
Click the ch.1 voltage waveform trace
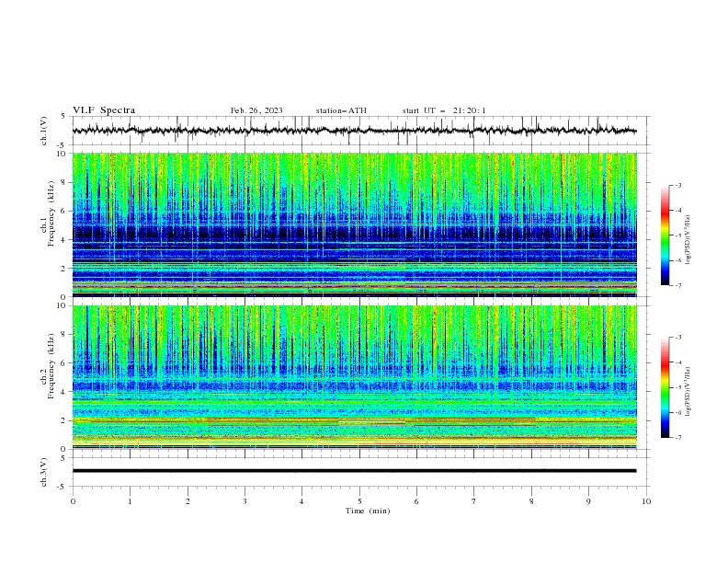pyautogui.click(x=354, y=131)
